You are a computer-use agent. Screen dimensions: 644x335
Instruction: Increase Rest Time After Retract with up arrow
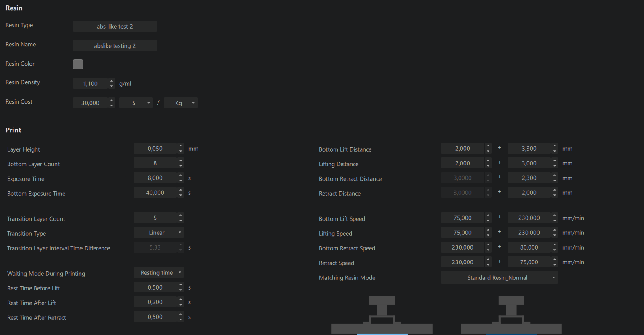(x=181, y=314)
